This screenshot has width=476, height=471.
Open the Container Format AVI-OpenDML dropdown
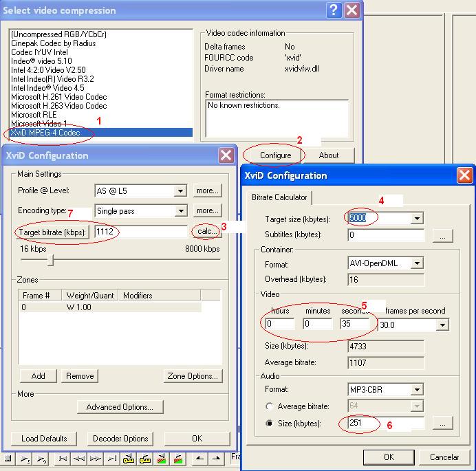tap(417, 263)
